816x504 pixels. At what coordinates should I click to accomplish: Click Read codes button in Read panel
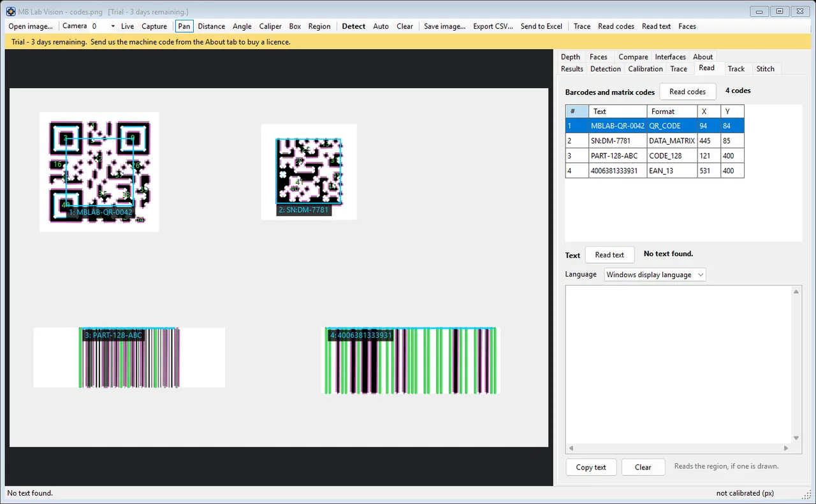688,92
